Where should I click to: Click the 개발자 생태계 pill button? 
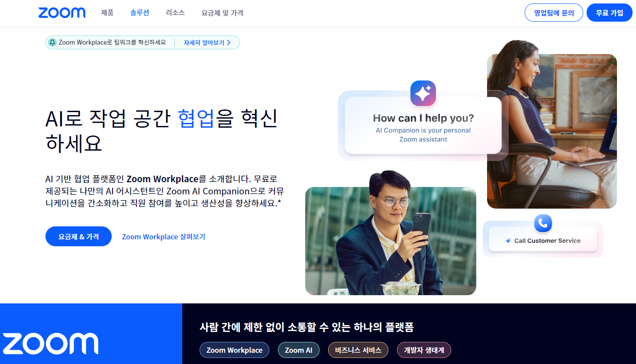(424, 350)
